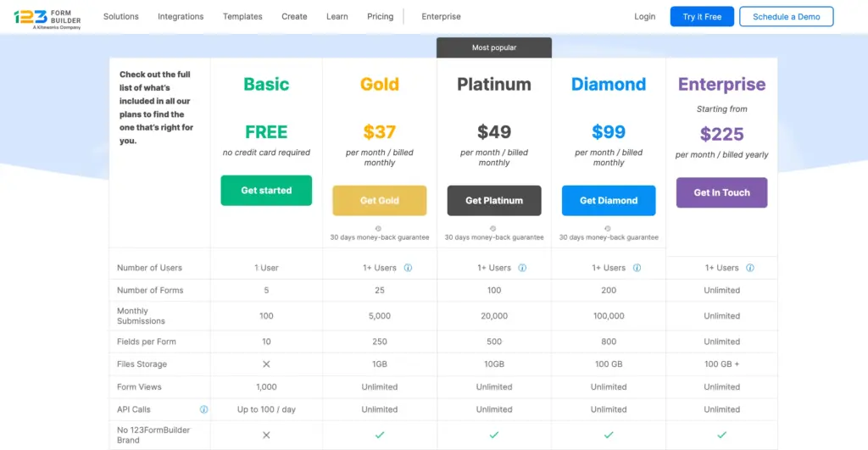Click the purple Get In Touch button
Viewport: 868px width, 450px height.
(x=721, y=192)
